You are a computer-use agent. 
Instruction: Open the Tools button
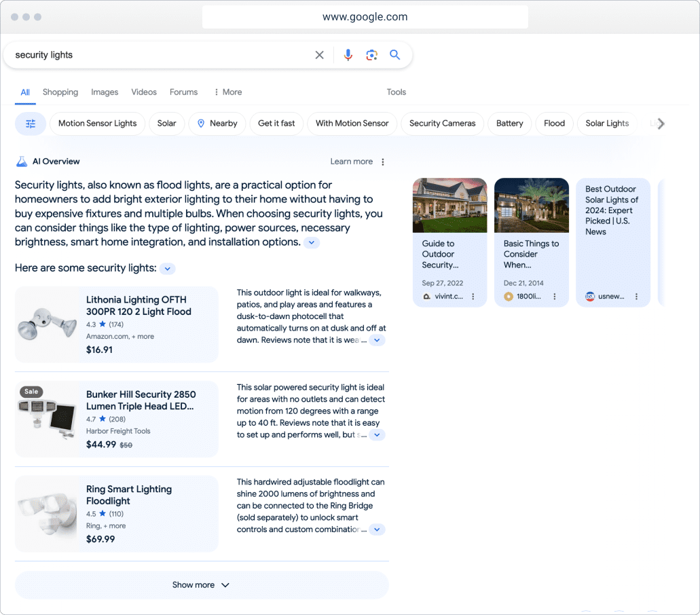[397, 92]
